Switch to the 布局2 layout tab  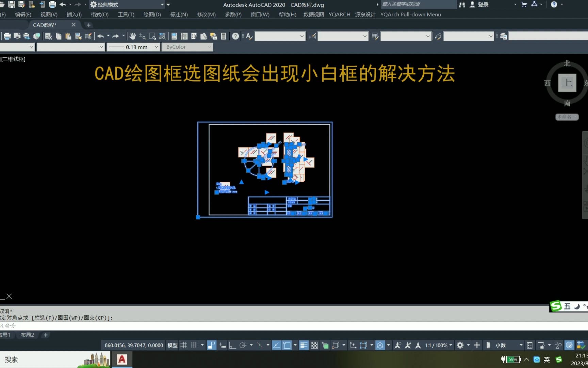pyautogui.click(x=27, y=335)
